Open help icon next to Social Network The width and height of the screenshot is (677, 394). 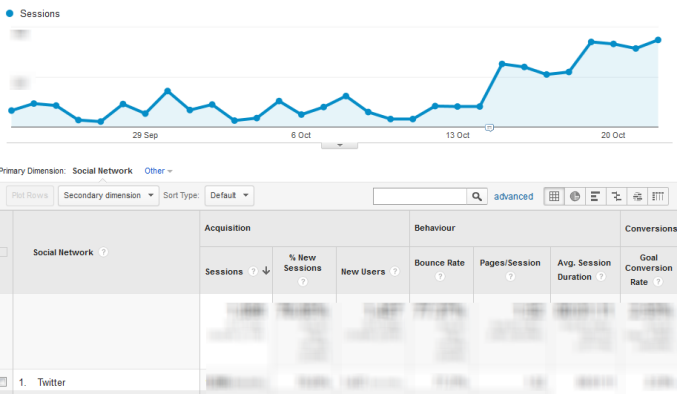pyautogui.click(x=103, y=252)
